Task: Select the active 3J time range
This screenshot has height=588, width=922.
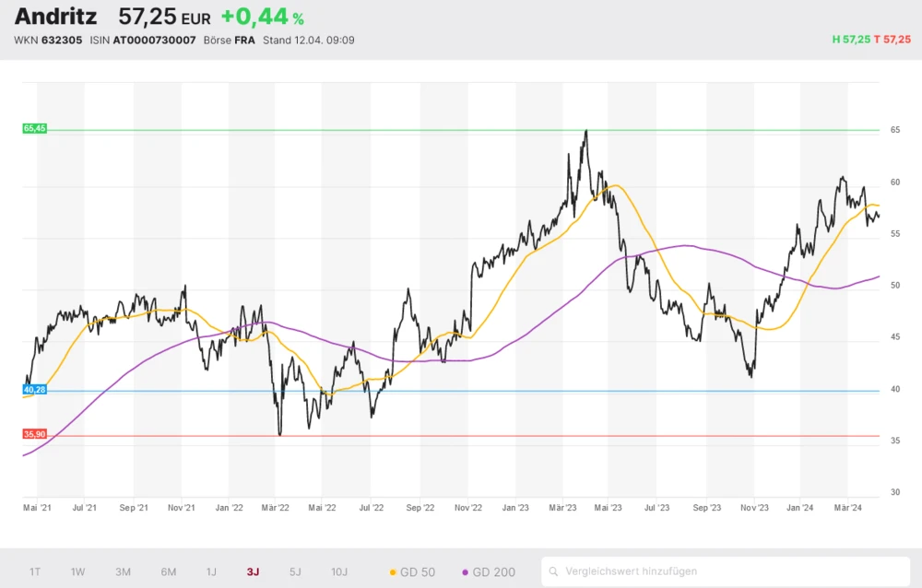Action: [x=253, y=571]
